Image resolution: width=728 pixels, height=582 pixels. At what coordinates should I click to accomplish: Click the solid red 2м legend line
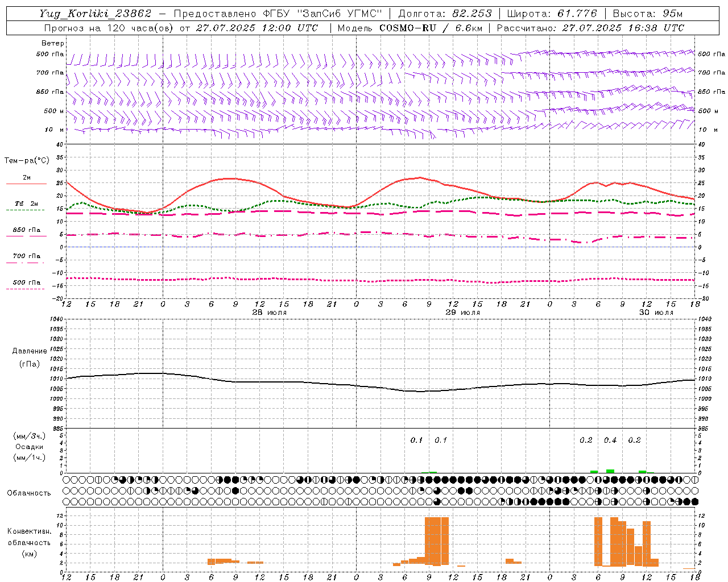(x=26, y=184)
